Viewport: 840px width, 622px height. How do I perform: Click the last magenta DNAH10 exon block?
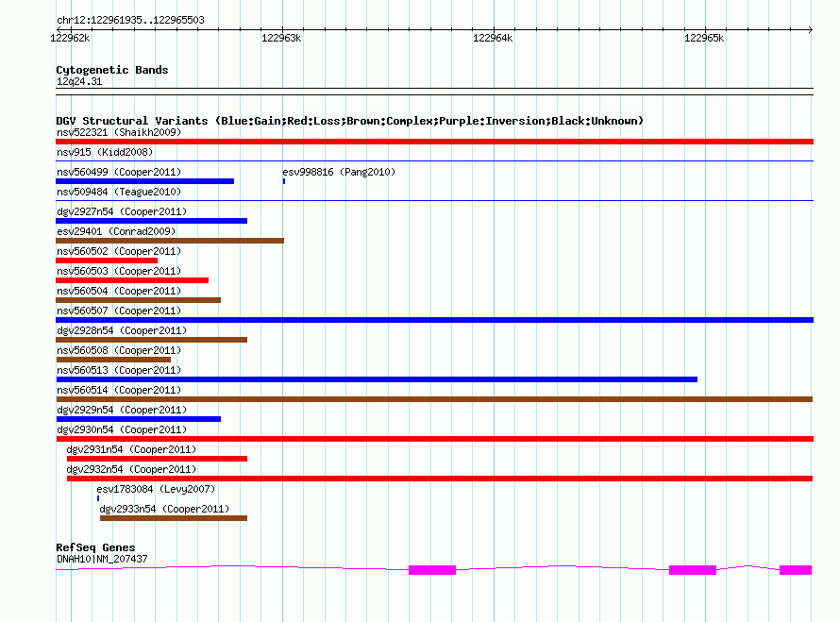point(796,570)
